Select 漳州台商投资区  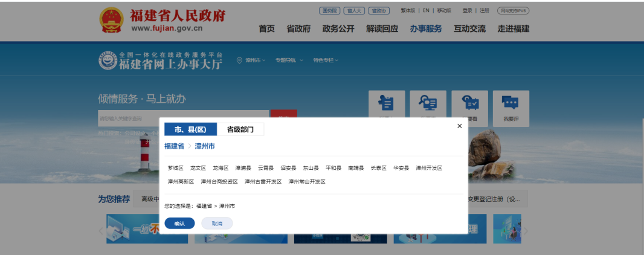point(219,181)
